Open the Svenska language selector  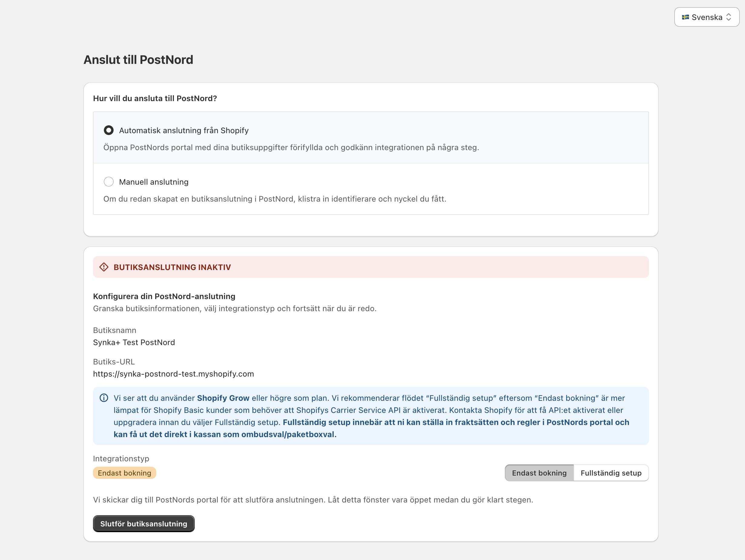click(706, 17)
